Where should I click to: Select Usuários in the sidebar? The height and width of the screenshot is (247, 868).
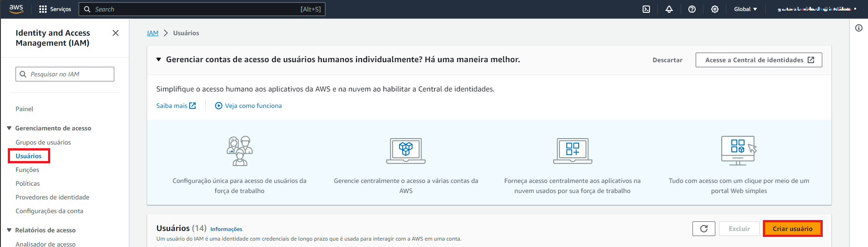pyautogui.click(x=28, y=156)
